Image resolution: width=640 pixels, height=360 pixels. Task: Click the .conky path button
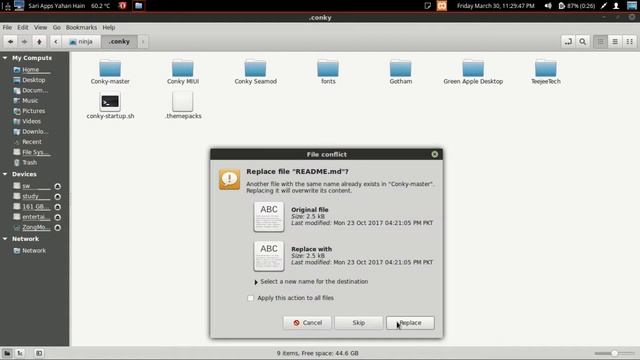pyautogui.click(x=119, y=42)
